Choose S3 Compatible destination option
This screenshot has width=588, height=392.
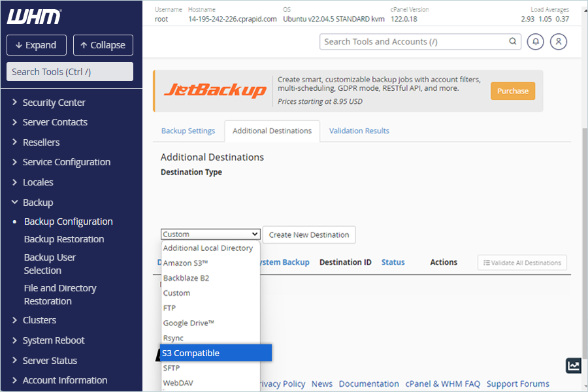216,353
